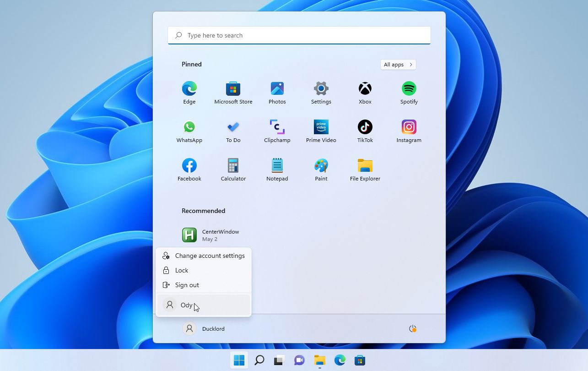Switch to the Ody user account
The image size is (588, 371).
pos(204,305)
